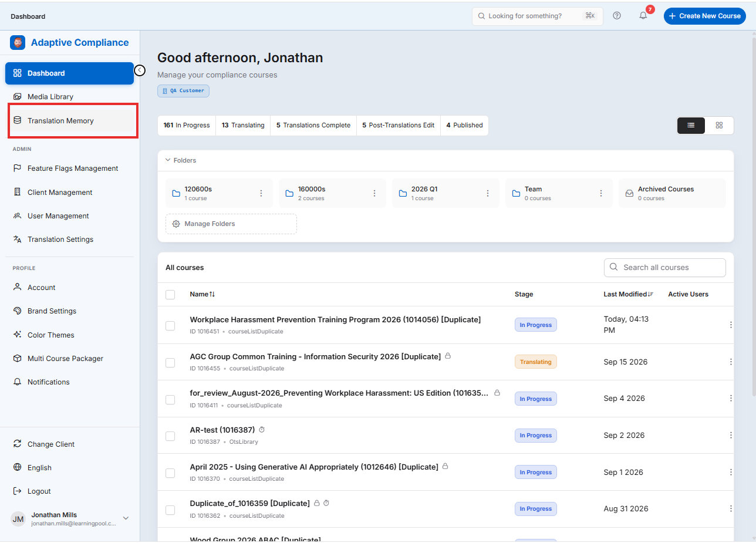Select checkbox for Workplace Harassment Prevention course
Viewport: 756px width, 543px height.
pos(170,326)
